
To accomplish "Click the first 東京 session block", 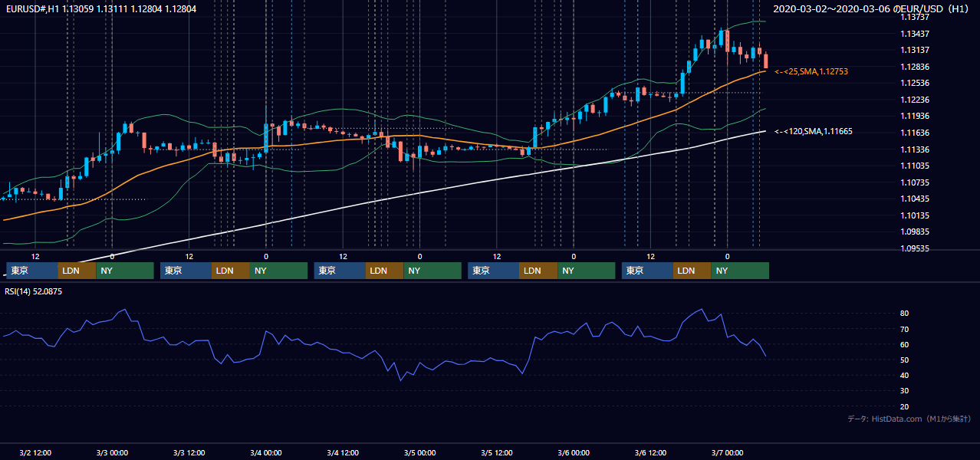I will coord(32,271).
